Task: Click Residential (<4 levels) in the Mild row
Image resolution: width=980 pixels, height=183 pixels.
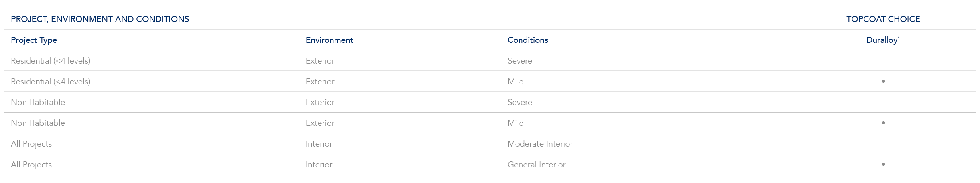Action: coord(51,82)
